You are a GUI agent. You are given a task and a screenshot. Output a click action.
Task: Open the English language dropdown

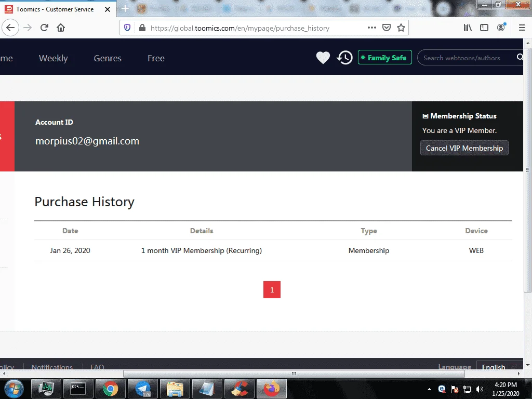coord(500,365)
